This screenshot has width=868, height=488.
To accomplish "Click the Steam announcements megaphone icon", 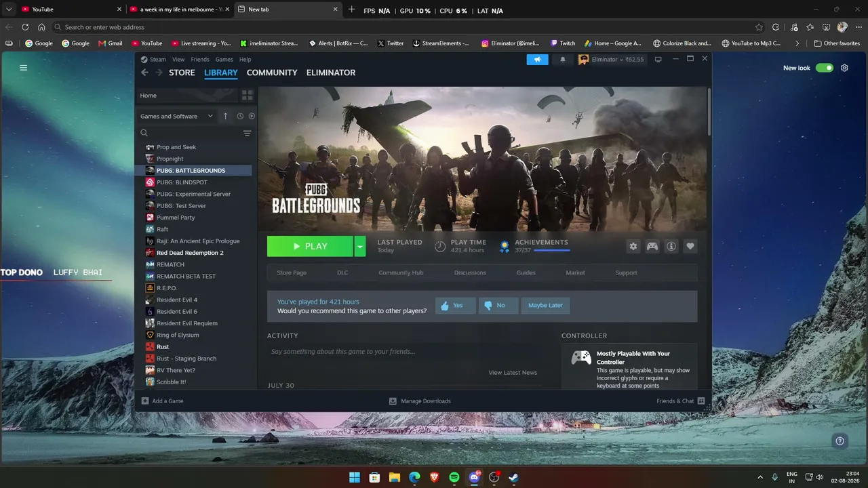I will [x=537, y=60].
